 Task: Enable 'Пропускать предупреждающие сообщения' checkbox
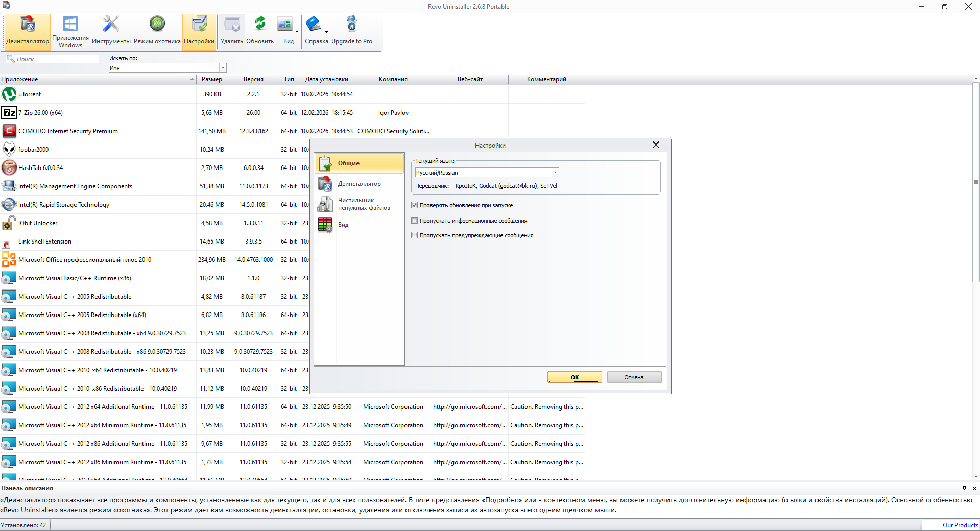tap(415, 235)
